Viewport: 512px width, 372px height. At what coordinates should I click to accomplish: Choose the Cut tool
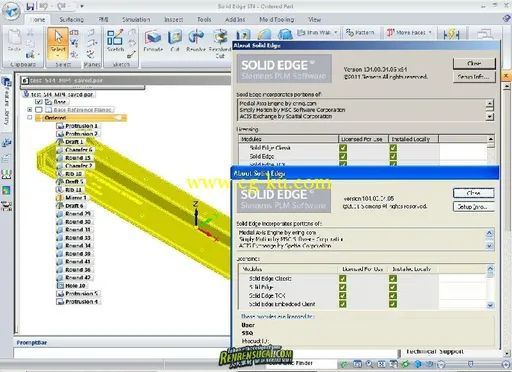pos(175,41)
